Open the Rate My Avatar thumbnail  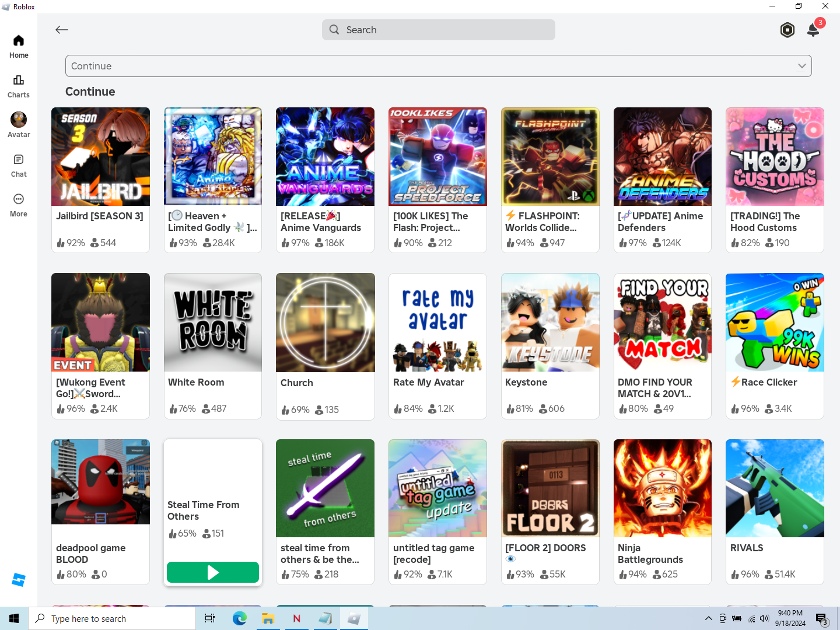[437, 322]
